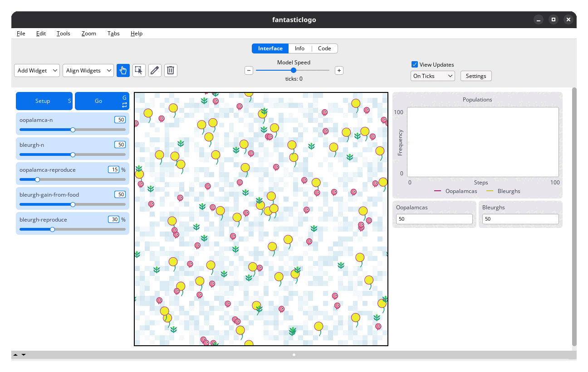Activate the widget selection tool
This screenshot has height=372, width=588.
coord(139,70)
